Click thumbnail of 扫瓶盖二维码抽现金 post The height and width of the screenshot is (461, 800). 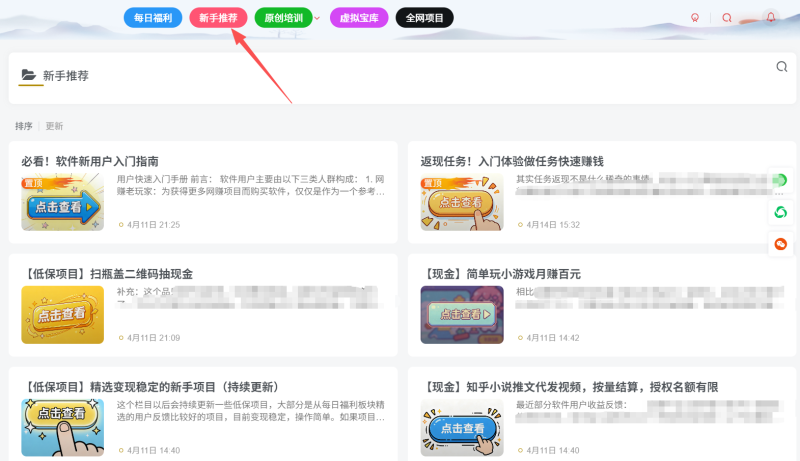pyautogui.click(x=62, y=315)
